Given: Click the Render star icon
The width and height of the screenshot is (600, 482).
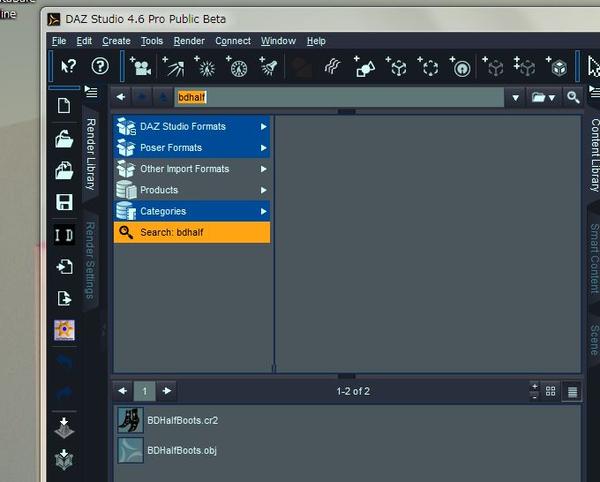Looking at the screenshot, I should pyautogui.click(x=64, y=330).
